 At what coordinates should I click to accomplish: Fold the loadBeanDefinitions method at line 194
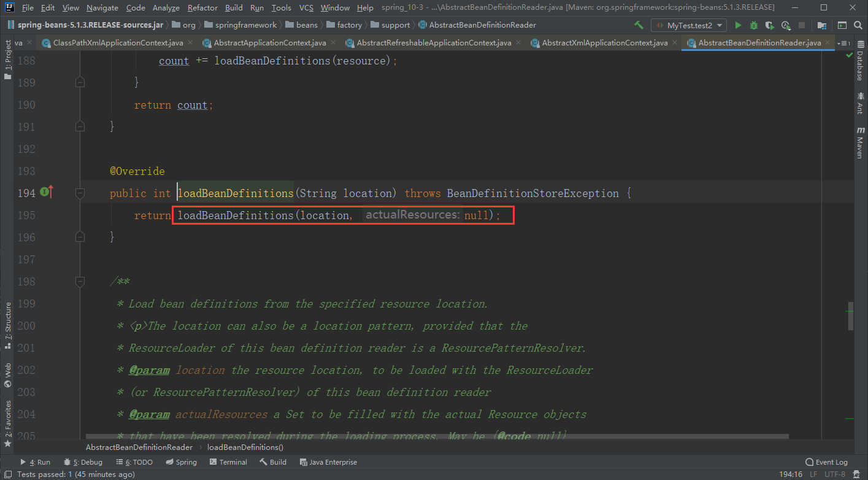pos(80,193)
